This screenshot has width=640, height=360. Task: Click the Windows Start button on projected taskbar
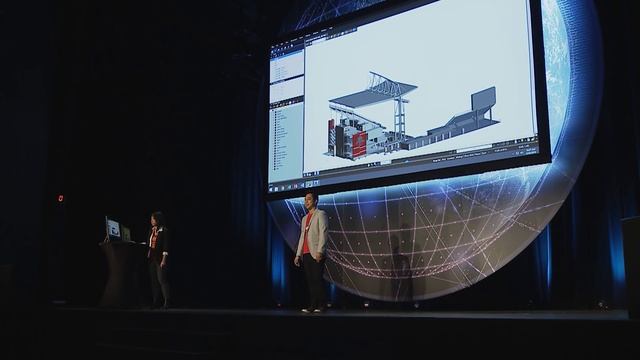[x=271, y=190]
